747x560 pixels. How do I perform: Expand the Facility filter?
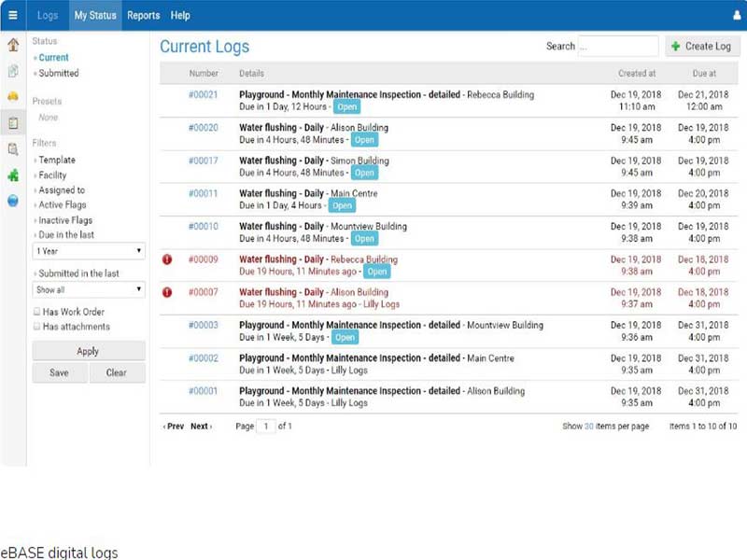tap(52, 175)
